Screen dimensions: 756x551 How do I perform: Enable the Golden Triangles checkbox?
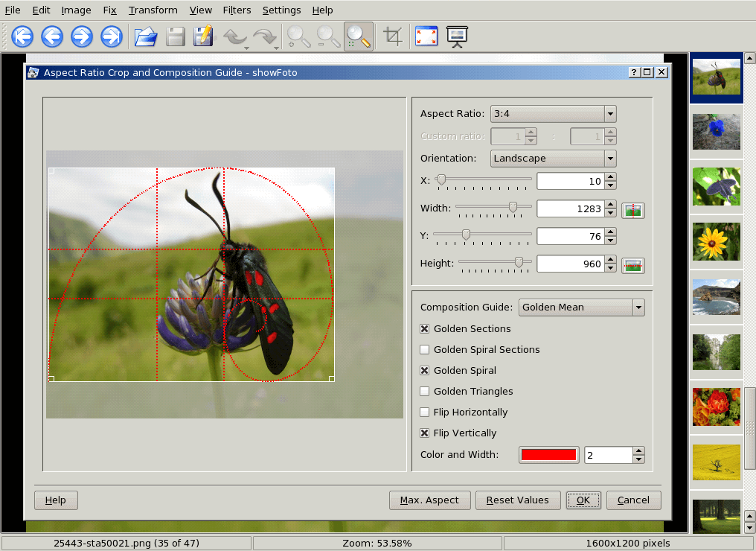pyautogui.click(x=425, y=392)
